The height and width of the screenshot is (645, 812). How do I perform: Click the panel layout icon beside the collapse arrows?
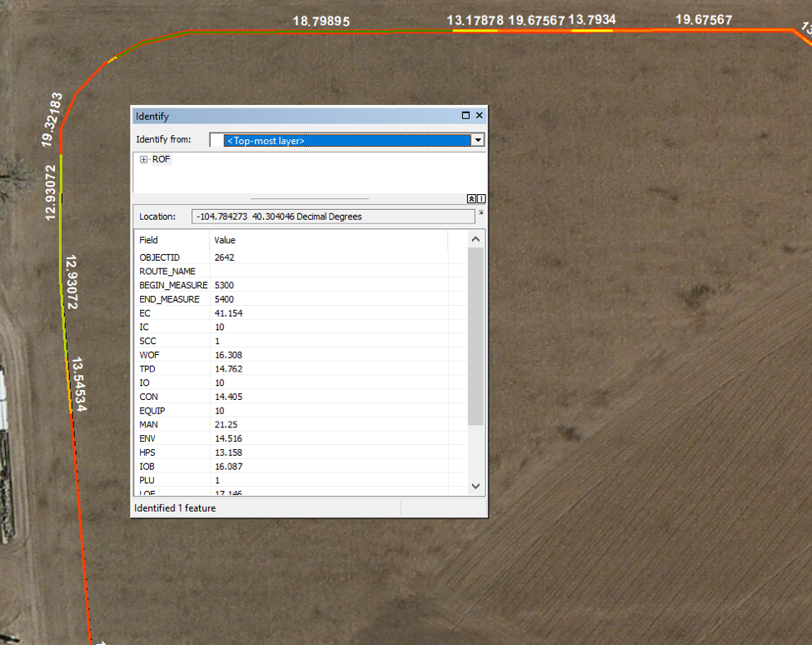(481, 199)
